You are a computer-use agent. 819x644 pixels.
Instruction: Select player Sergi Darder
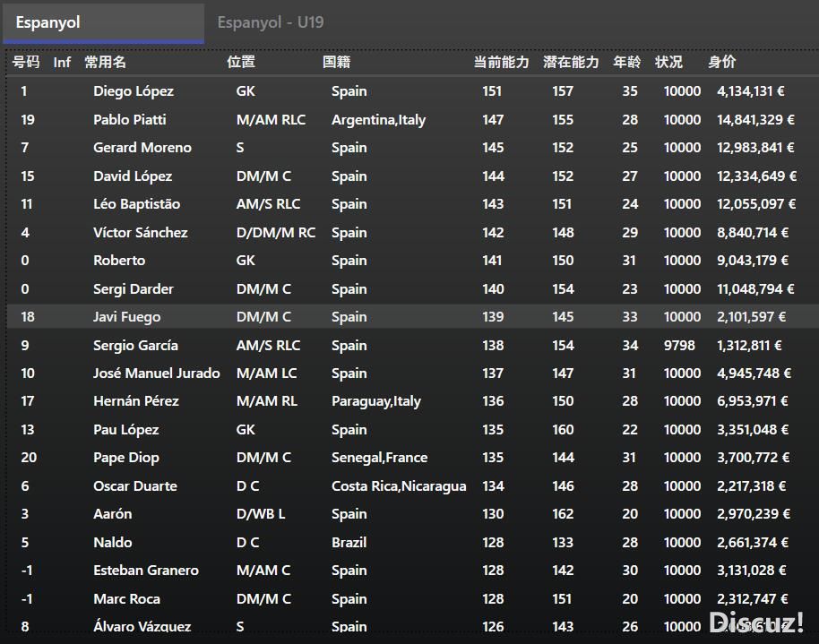click(x=134, y=288)
